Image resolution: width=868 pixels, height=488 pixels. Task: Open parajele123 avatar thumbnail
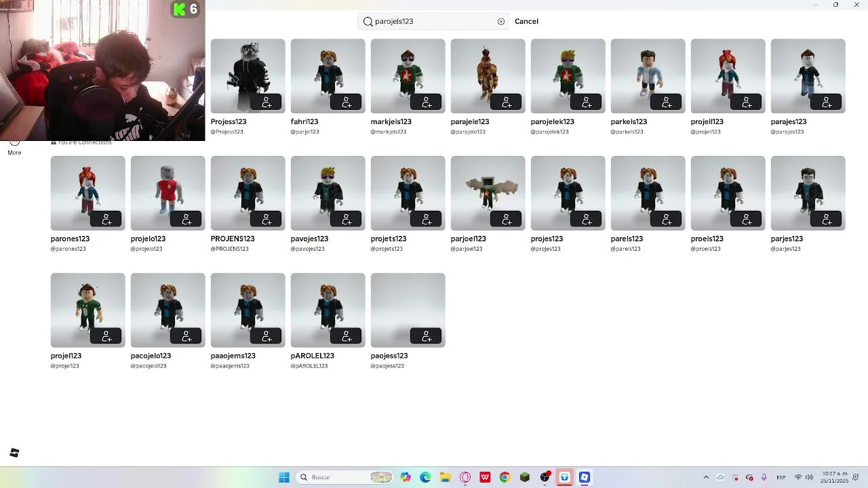click(488, 76)
